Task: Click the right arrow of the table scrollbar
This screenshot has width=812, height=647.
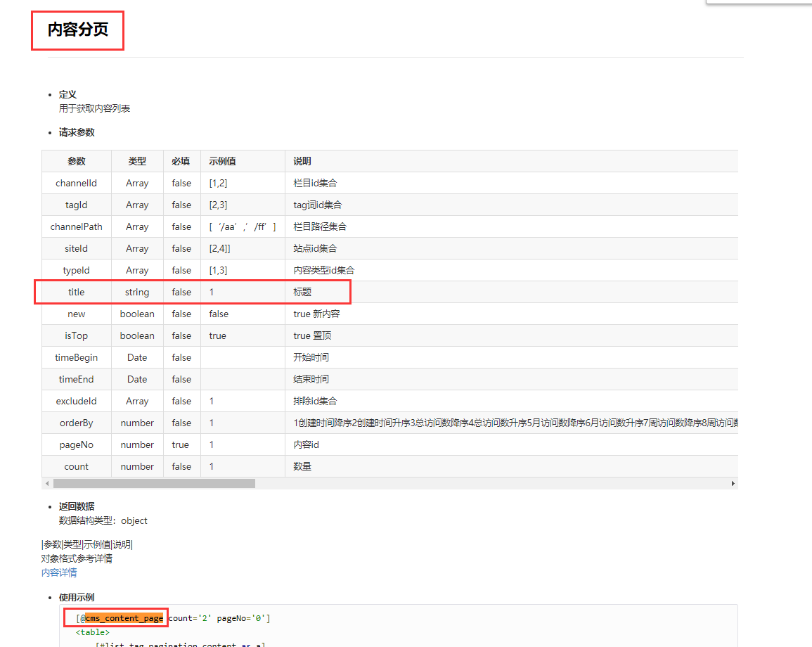Action: [x=733, y=484]
